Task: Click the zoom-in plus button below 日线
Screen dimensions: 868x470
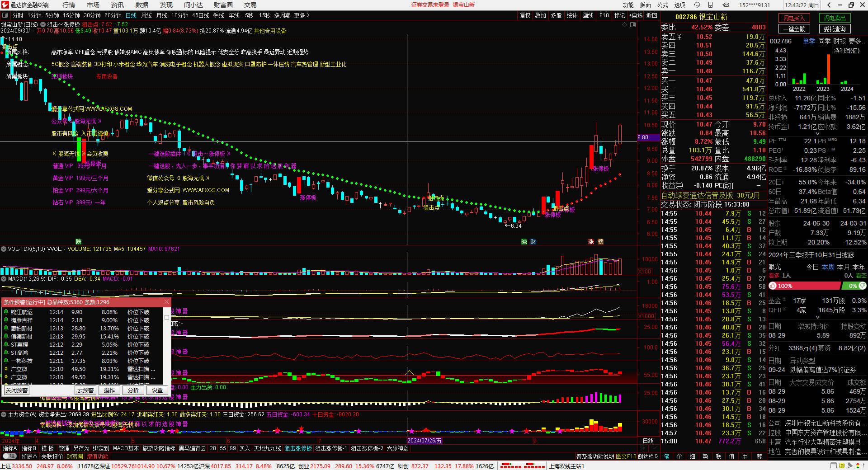Action: pos(643,448)
